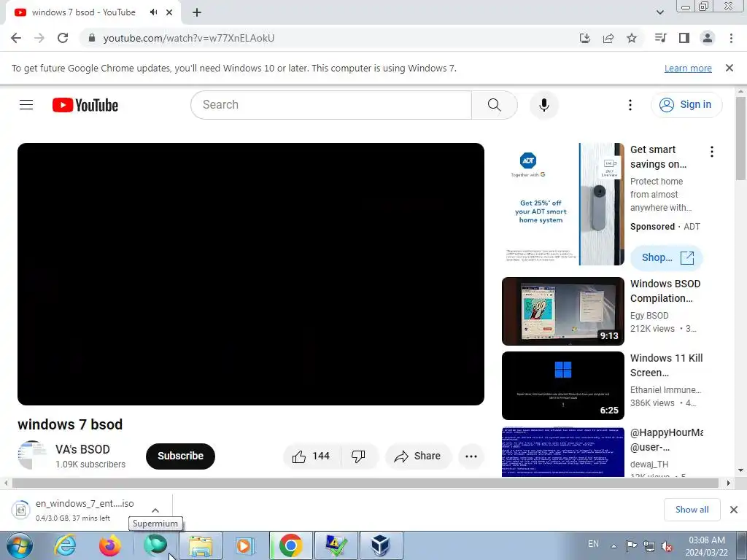This screenshot has width=747, height=560.
Task: Close the downloads bar
Action: [x=734, y=510]
